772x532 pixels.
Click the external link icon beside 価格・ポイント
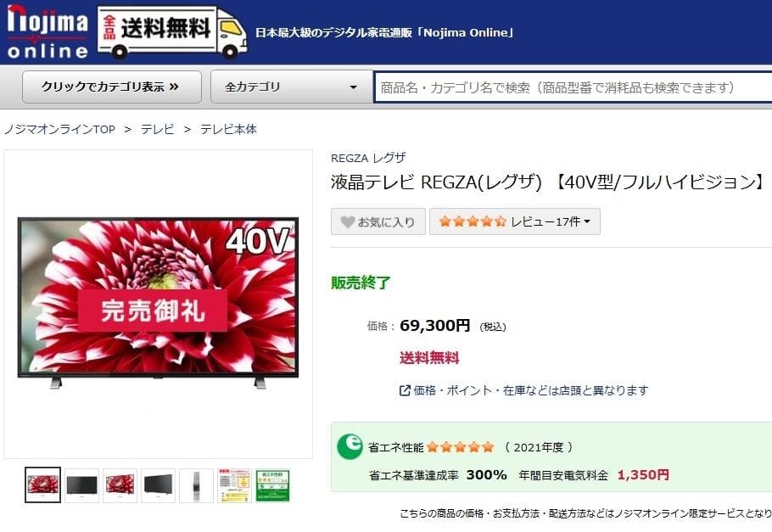coord(405,390)
